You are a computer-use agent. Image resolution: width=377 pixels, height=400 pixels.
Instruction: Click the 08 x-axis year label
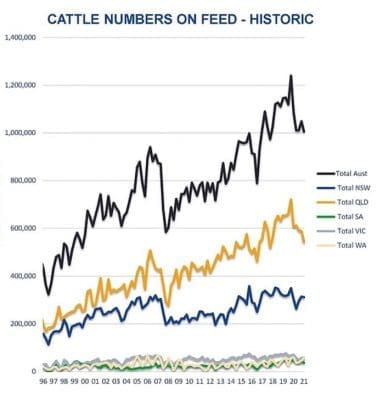click(168, 381)
